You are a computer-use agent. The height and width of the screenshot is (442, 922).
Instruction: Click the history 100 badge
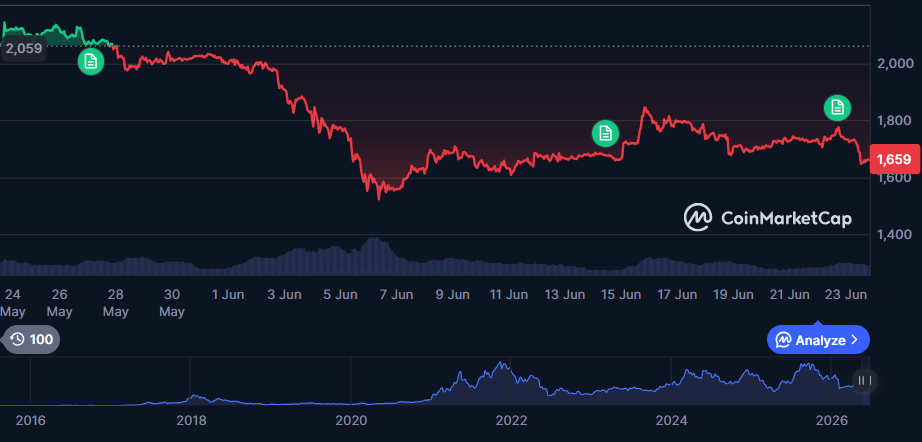coord(32,339)
